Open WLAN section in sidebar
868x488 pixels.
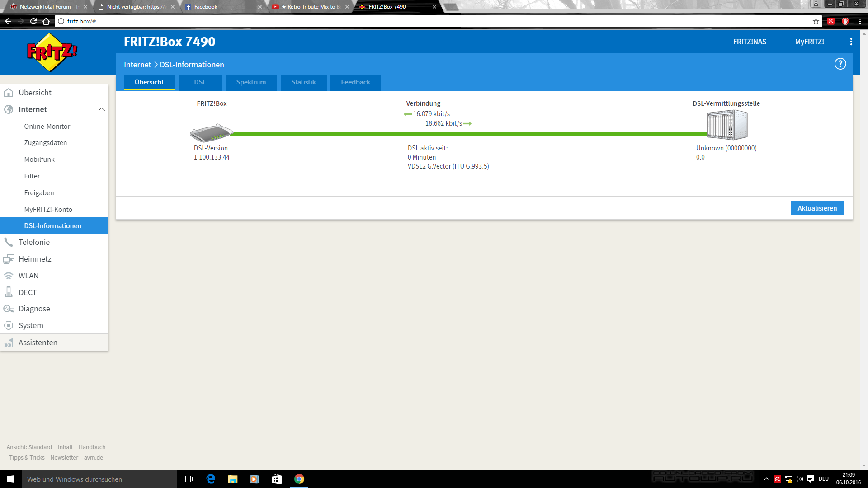[28, 276]
